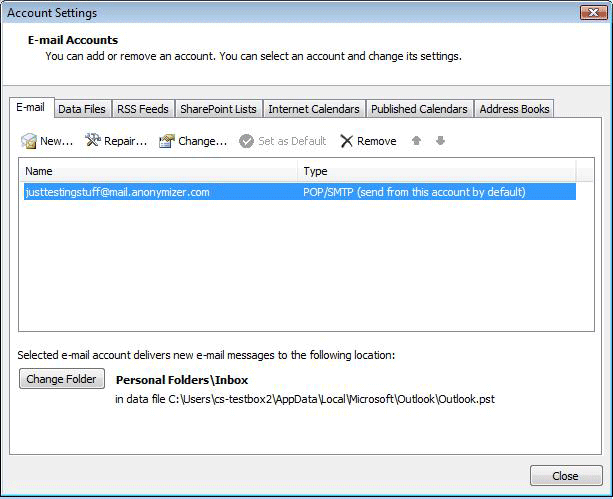Remove the selected account with the X icon
Screen dimensions: 613x499
[x=347, y=141]
